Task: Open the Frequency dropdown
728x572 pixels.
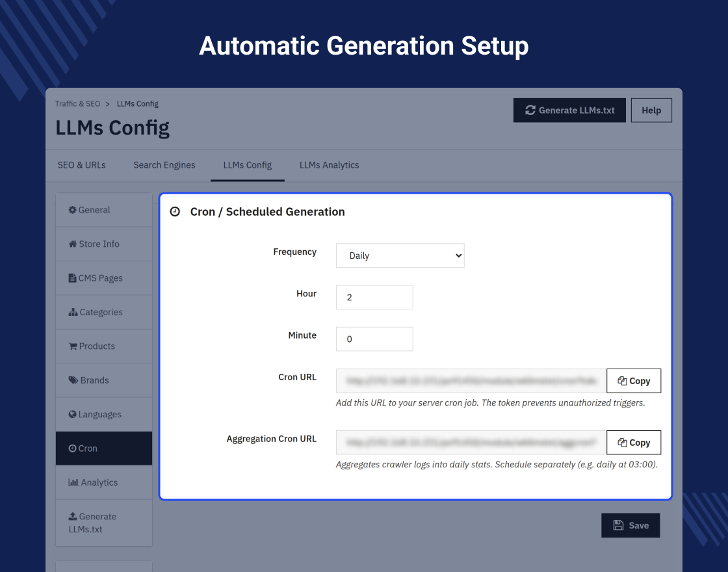Action: pyautogui.click(x=400, y=255)
